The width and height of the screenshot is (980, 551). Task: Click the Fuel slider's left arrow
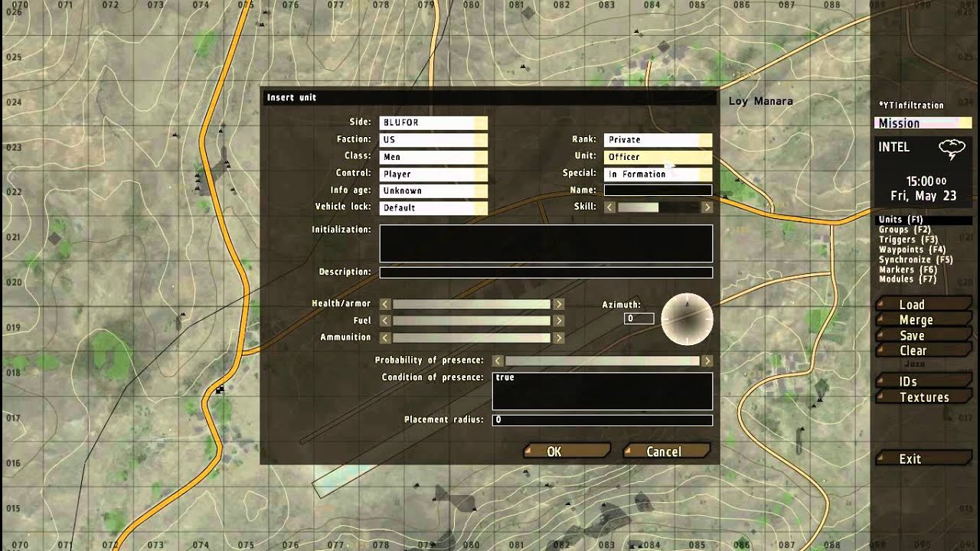(x=385, y=321)
